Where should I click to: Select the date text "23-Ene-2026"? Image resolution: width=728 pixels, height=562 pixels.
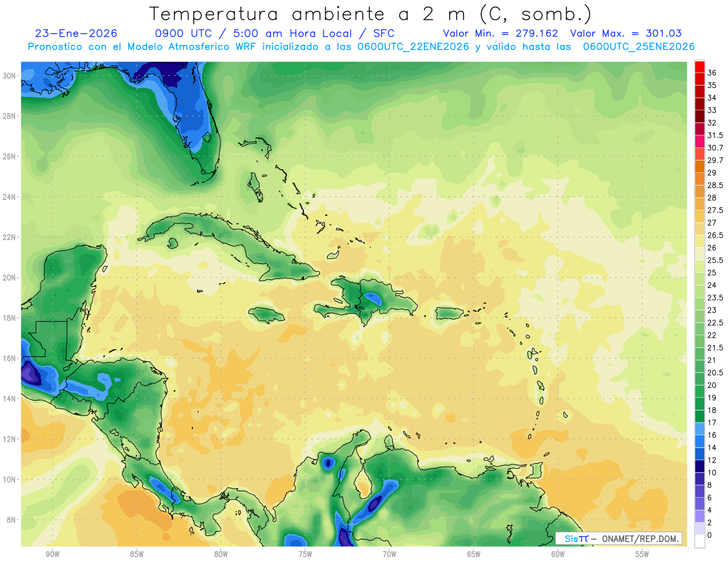tap(76, 33)
